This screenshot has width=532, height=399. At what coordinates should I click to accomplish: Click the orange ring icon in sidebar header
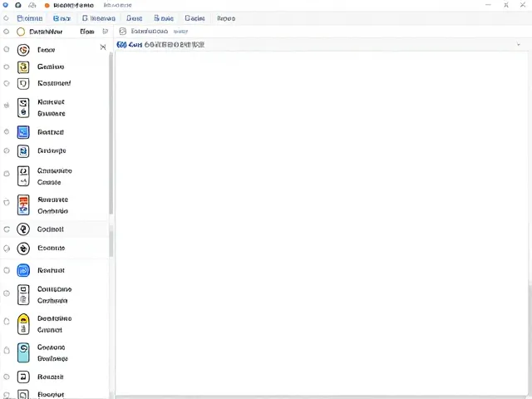point(21,32)
